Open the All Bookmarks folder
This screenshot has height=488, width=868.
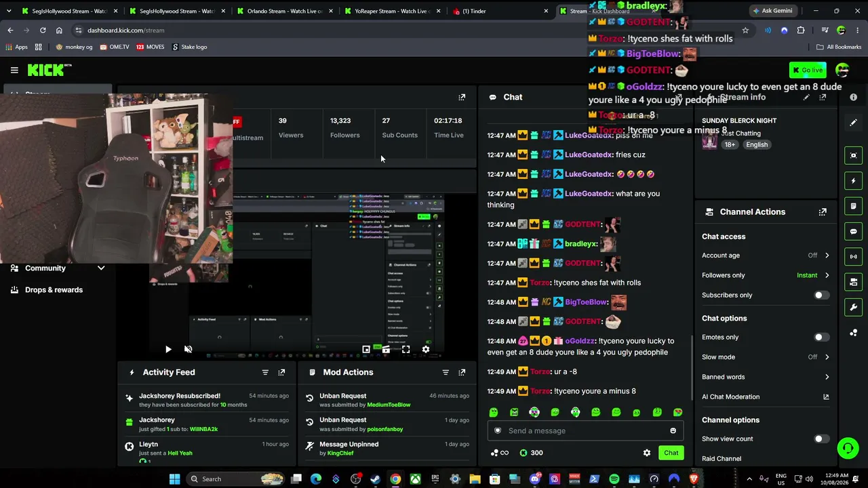point(839,47)
